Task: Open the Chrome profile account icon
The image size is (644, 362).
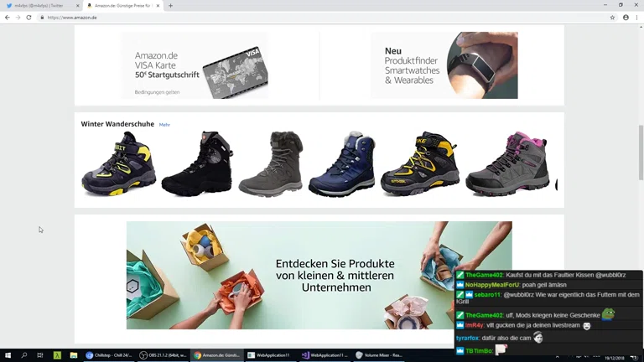Action: pyautogui.click(x=626, y=18)
